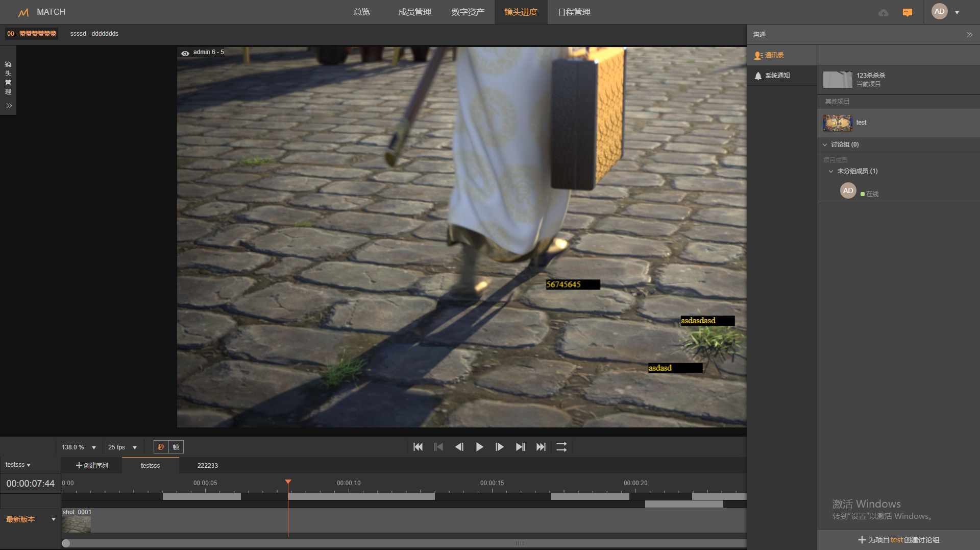The width and height of the screenshot is (980, 550).
Task: Play the video
Action: click(x=479, y=447)
